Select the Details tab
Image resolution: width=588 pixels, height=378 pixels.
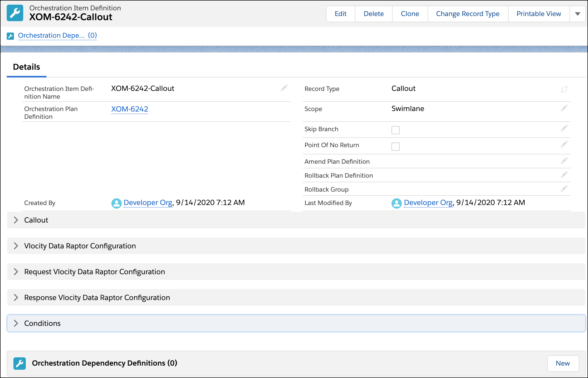tap(27, 67)
